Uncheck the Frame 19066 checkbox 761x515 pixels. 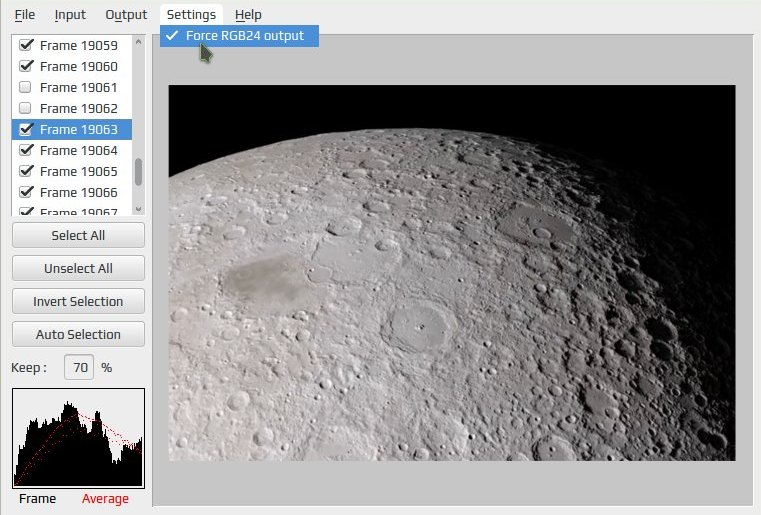(26, 192)
